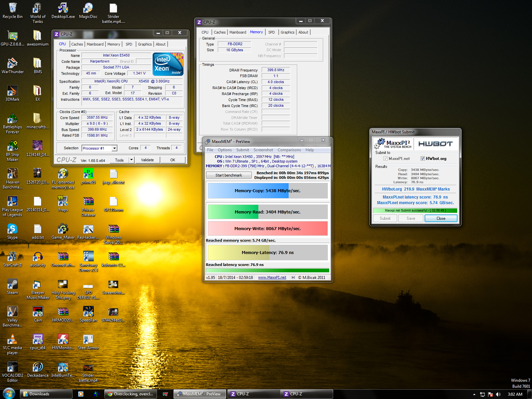This screenshot has height=399, width=532.
Task: Open the MaxxMEM Screenshot menu
Action: click(x=263, y=150)
